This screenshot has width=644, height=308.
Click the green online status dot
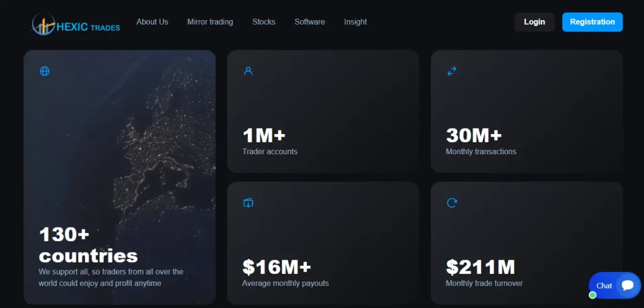tap(592, 295)
